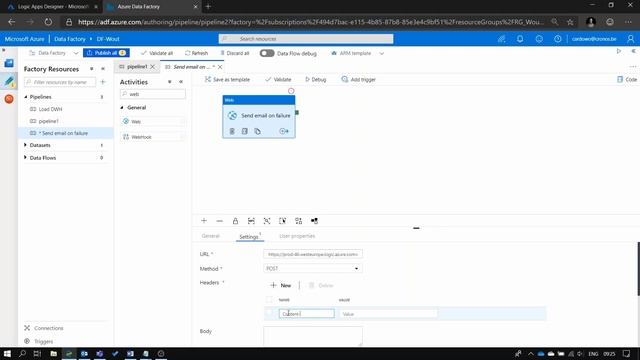The height and width of the screenshot is (360, 640).
Task: Add a New header
Action: coord(281,285)
